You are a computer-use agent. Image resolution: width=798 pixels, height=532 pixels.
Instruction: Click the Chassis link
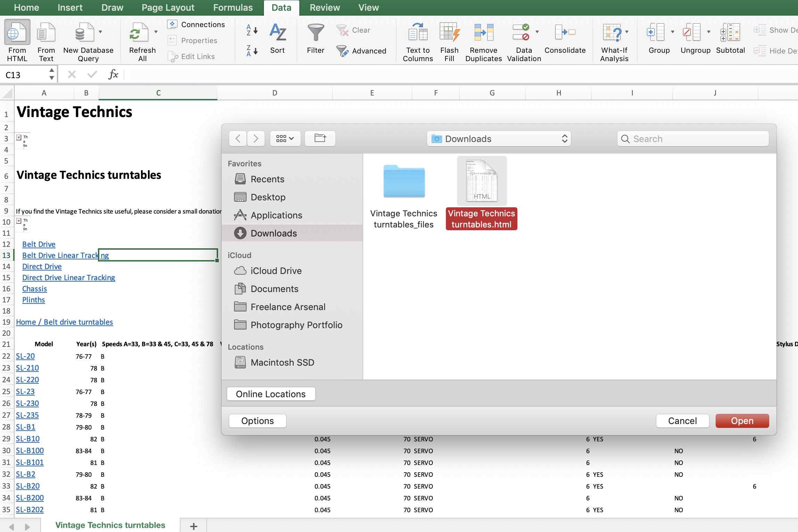tap(34, 289)
